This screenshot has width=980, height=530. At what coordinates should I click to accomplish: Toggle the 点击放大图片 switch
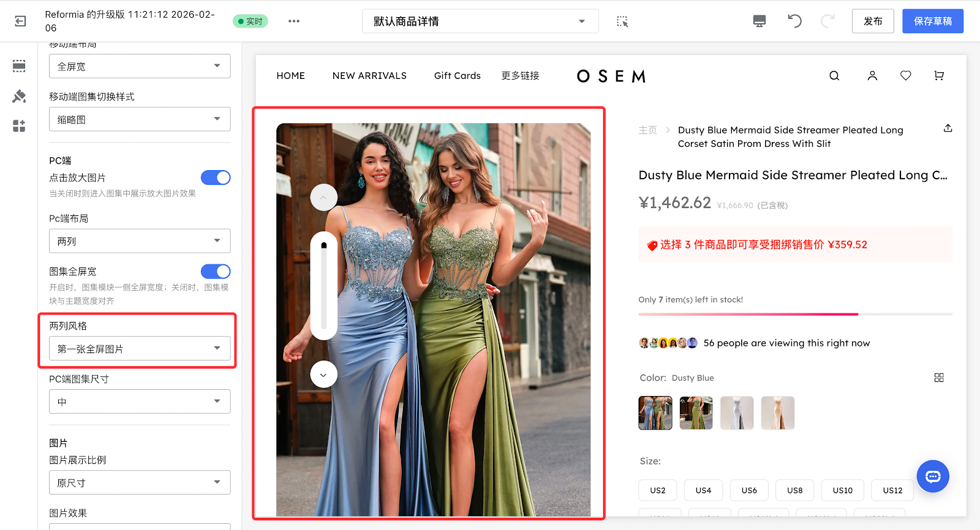click(216, 177)
